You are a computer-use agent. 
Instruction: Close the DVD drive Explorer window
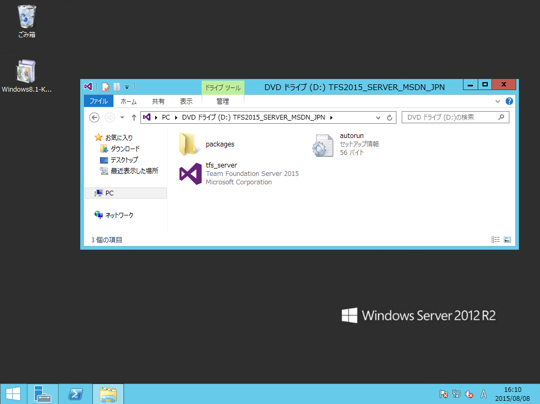504,84
